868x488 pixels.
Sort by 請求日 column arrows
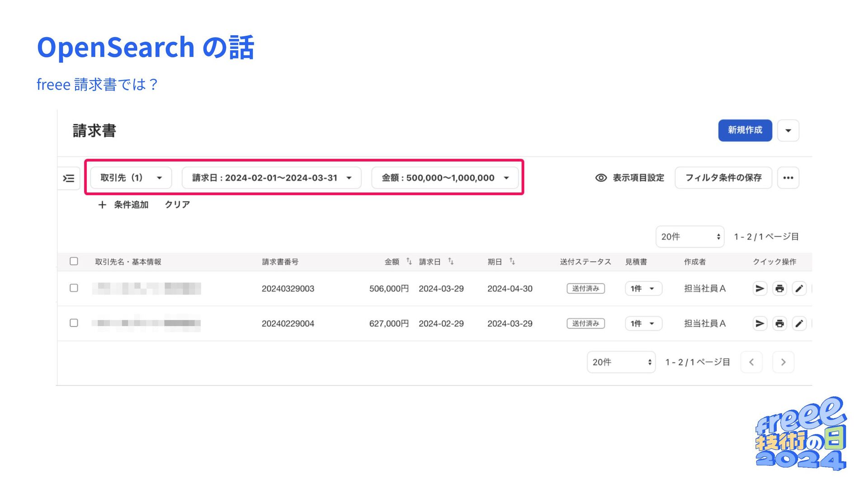451,261
